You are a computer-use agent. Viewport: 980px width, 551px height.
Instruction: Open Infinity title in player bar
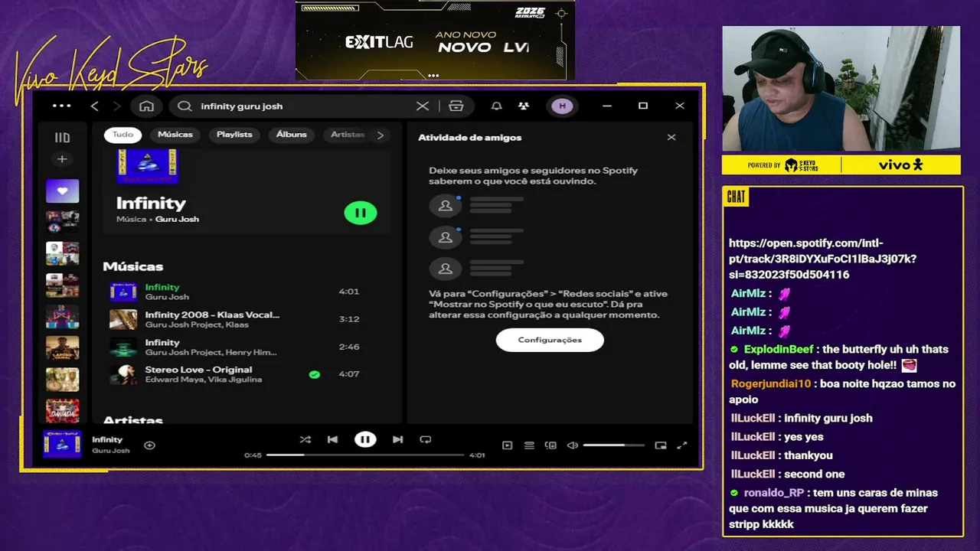point(107,439)
